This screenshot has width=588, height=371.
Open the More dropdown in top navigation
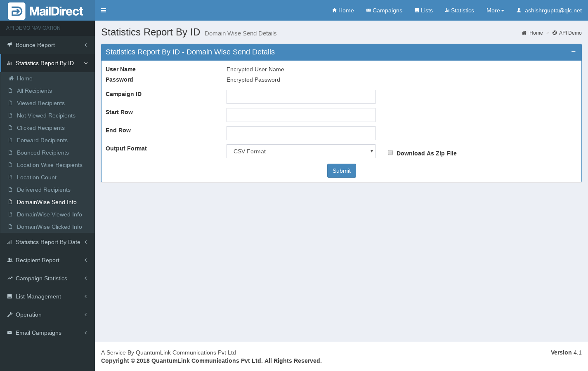coord(495,10)
